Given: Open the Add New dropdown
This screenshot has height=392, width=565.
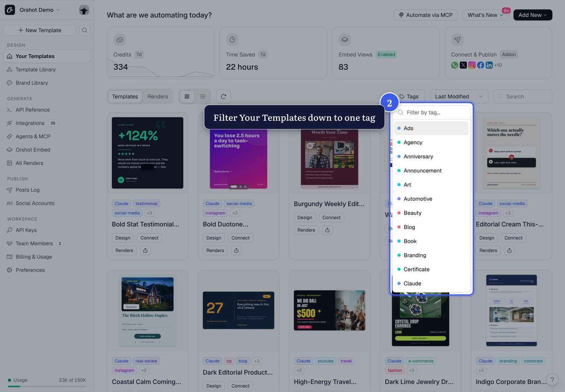Looking at the screenshot, I should click(x=533, y=15).
